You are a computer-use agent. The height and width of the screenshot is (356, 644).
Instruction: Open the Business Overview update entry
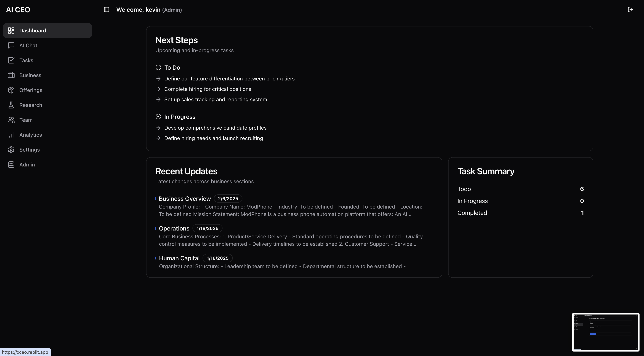tap(184, 199)
